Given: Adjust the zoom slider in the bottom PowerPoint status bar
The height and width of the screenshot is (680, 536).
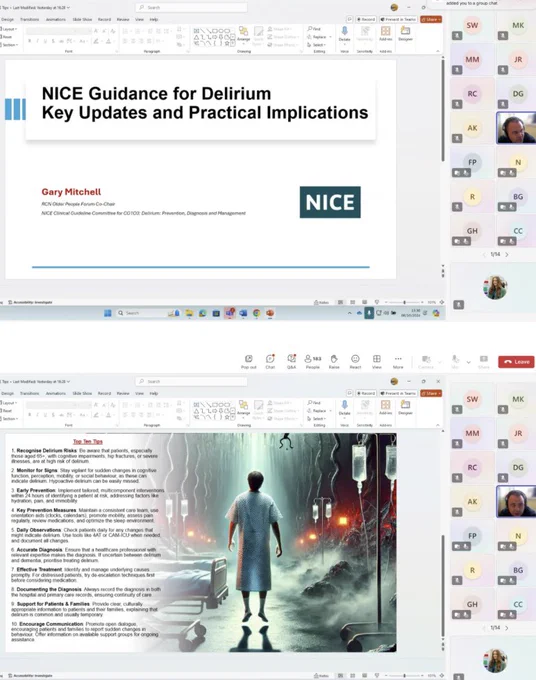Looking at the screenshot, I should 404,676.
